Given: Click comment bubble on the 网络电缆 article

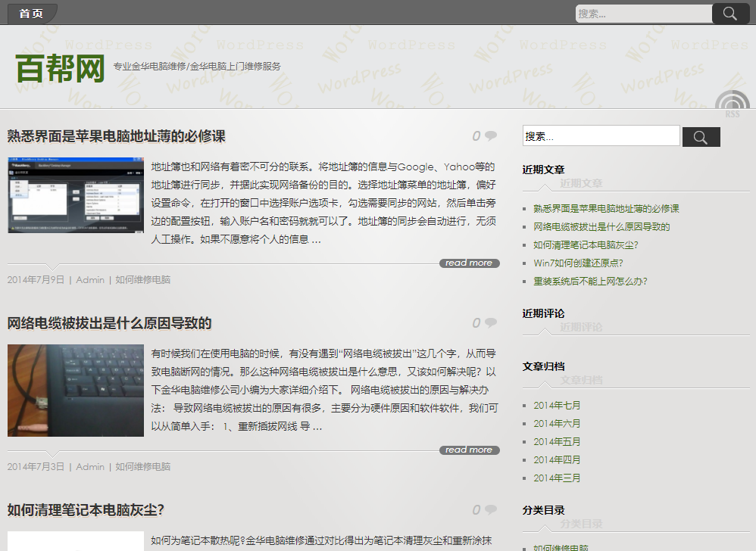Looking at the screenshot, I should pos(489,322).
